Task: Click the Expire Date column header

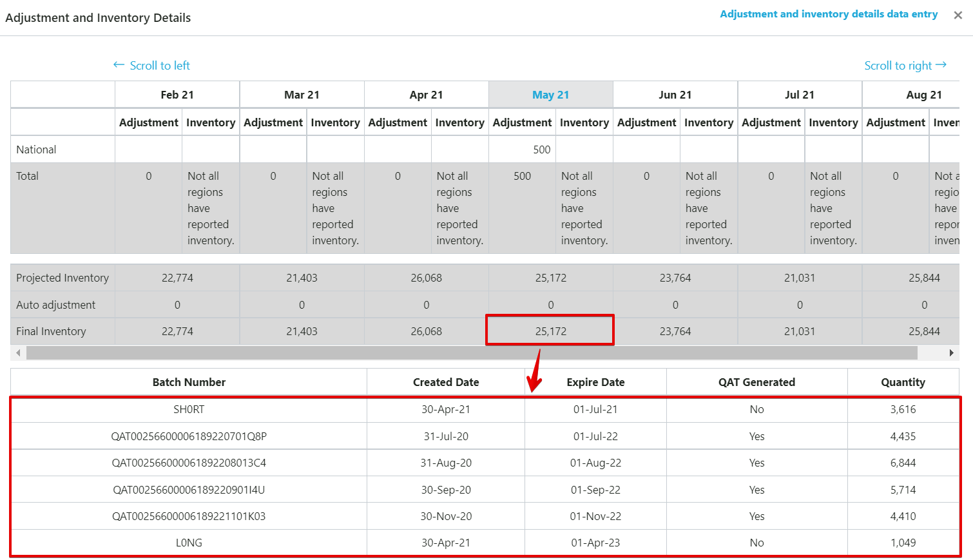Action: (595, 382)
